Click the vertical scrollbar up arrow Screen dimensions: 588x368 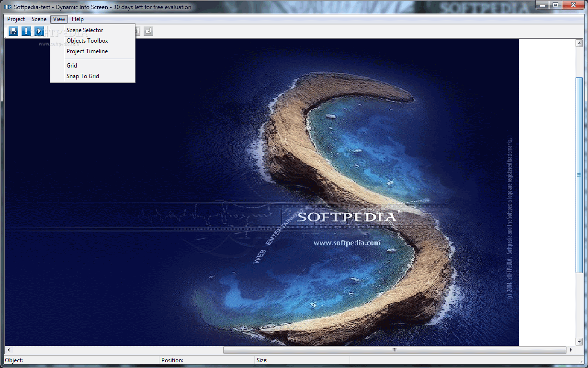click(579, 43)
